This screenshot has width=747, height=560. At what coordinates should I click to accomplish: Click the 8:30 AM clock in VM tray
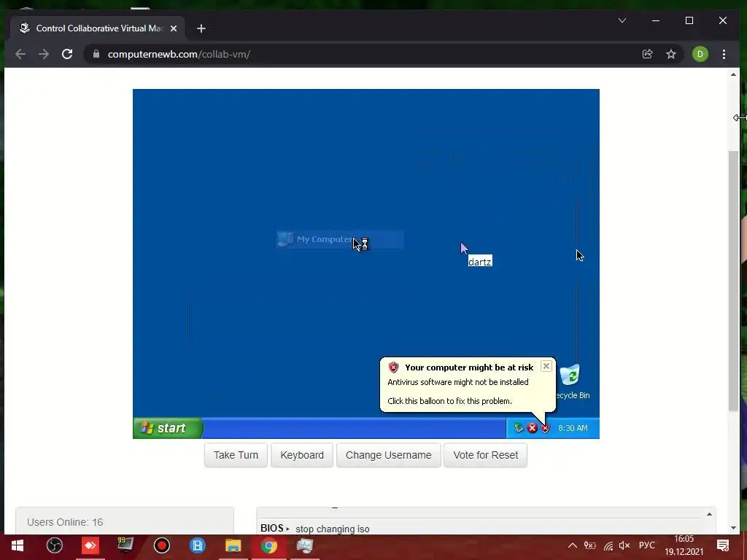(x=573, y=428)
